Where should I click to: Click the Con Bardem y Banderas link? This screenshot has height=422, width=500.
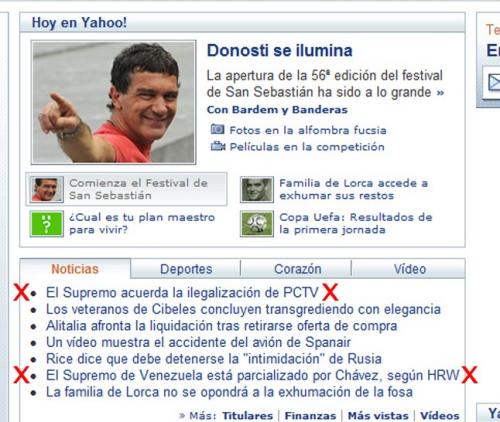277,110
